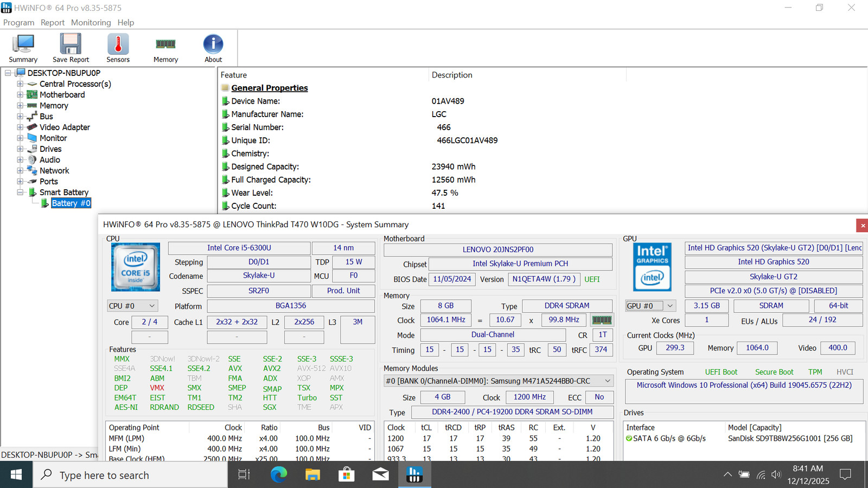Screen dimensions: 868x488
Task: Expand the Motherboard tree node
Action: tap(20, 95)
